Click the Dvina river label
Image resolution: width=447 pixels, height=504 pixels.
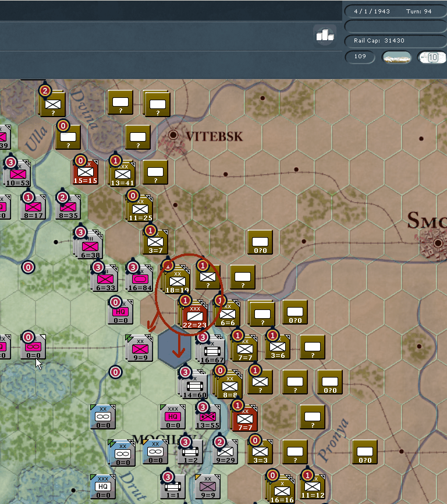(84, 109)
